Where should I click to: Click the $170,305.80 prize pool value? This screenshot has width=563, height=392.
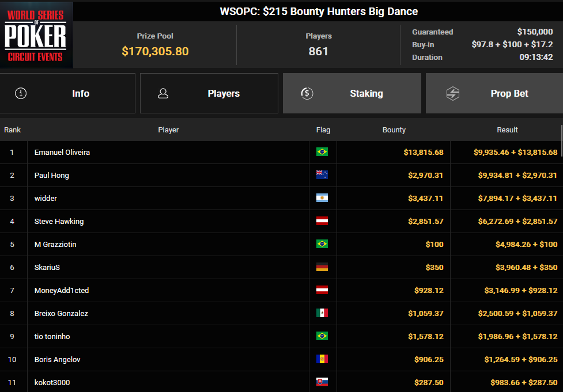[x=155, y=51]
